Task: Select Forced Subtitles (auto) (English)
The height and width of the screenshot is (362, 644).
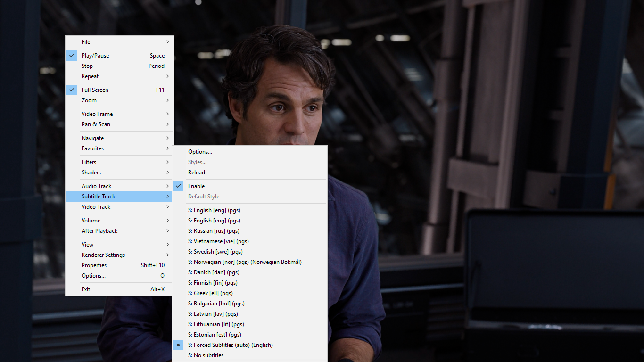Action: [x=249, y=345]
